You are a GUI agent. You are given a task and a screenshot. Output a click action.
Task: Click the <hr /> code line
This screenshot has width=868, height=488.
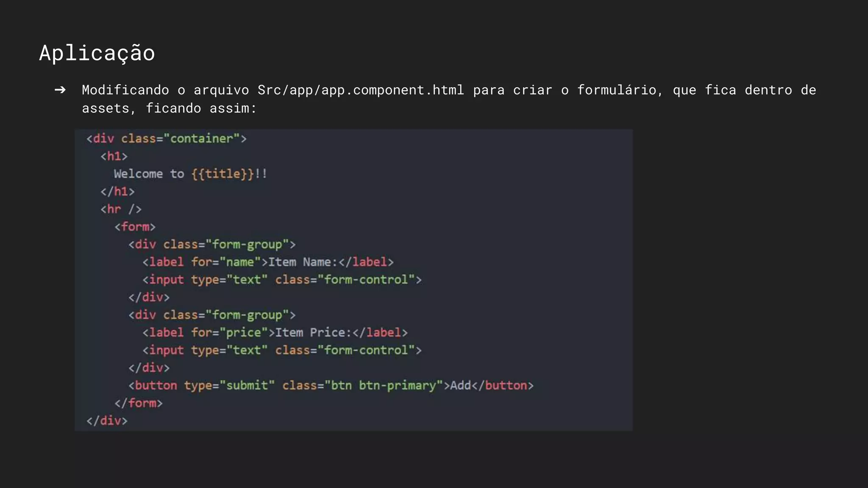[121, 209]
